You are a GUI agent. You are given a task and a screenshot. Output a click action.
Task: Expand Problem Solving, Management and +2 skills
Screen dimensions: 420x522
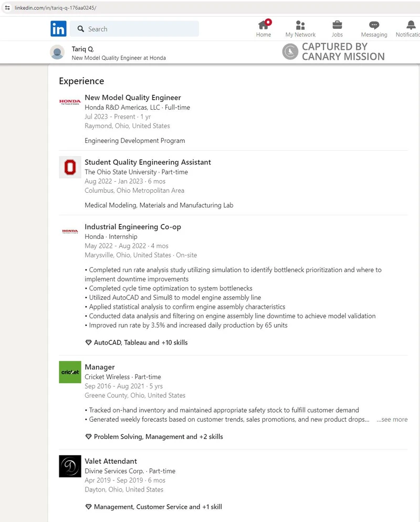157,436
